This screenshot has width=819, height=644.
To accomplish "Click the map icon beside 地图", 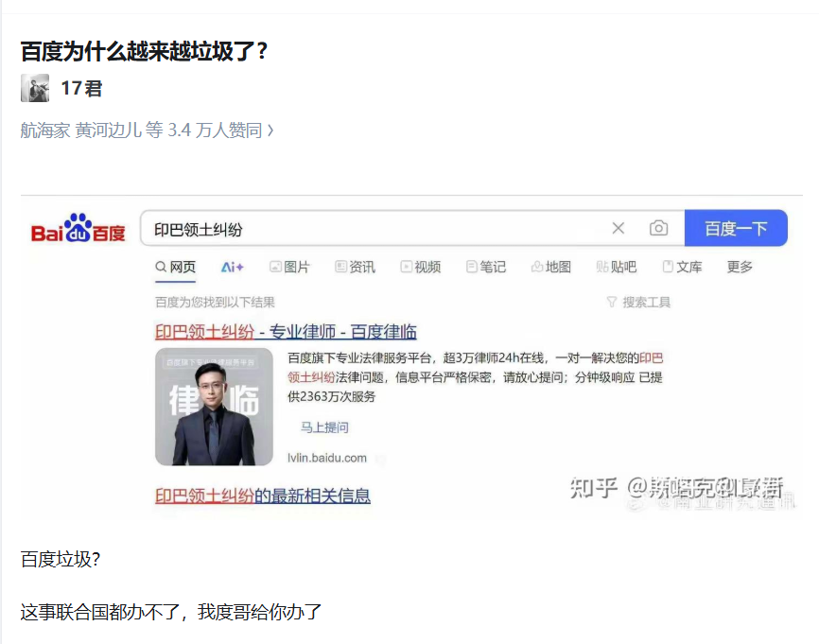I will pyautogui.click(x=536, y=267).
